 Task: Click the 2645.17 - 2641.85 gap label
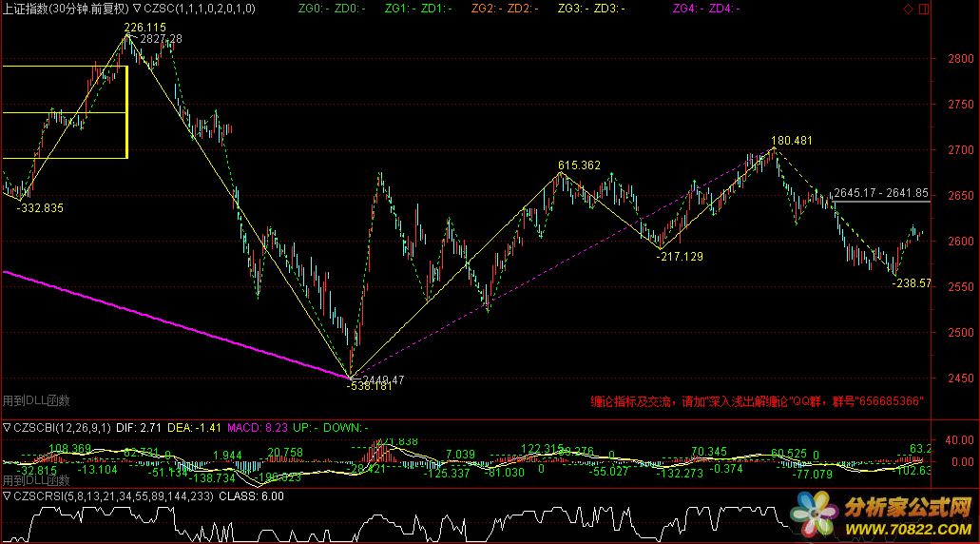pyautogui.click(x=881, y=193)
